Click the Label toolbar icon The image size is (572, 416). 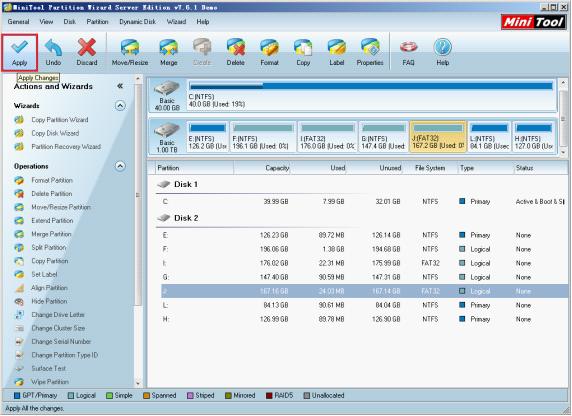tap(336, 47)
